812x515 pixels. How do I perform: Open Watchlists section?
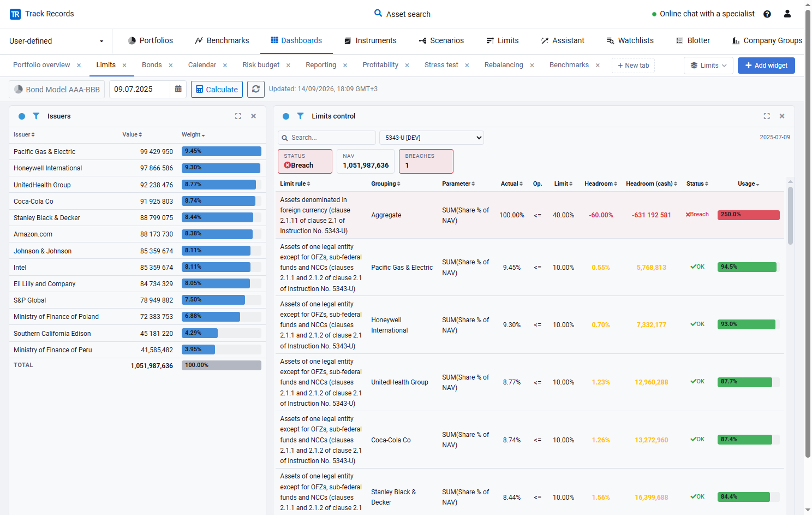[x=630, y=40]
